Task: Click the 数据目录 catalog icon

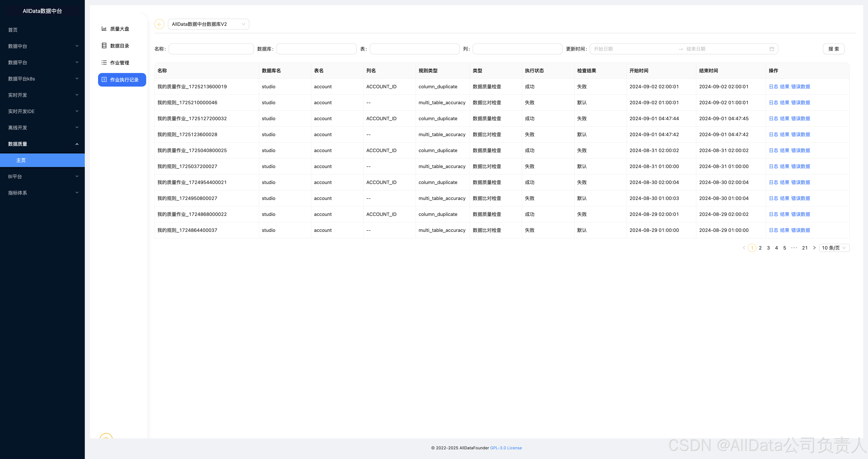Action: point(104,46)
